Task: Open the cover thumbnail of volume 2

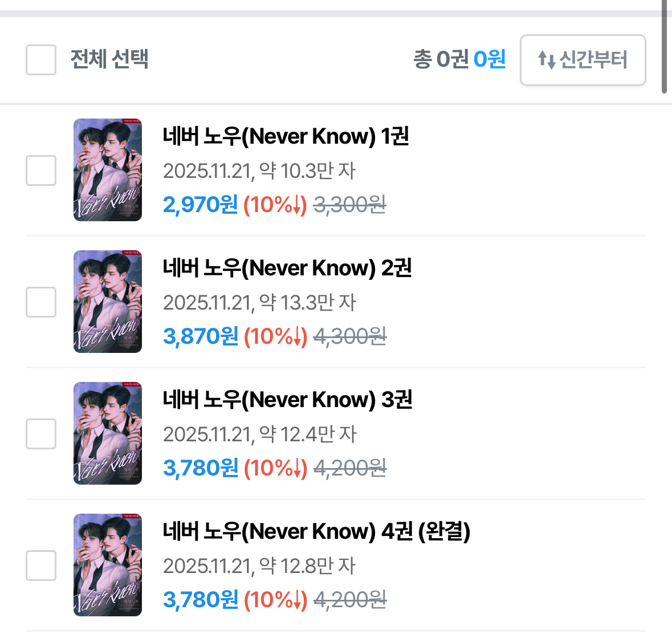Action: (108, 302)
